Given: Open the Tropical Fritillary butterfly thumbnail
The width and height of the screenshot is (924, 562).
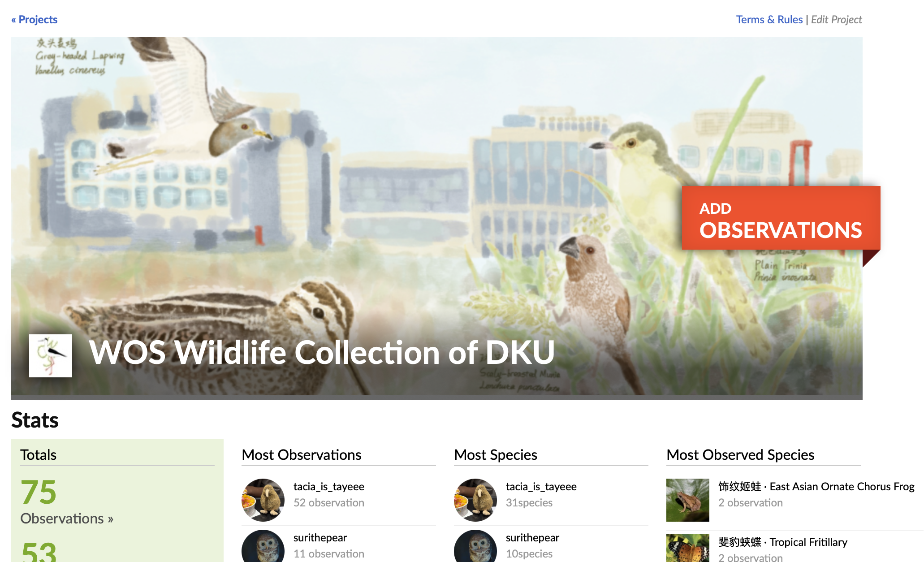Looking at the screenshot, I should tap(688, 548).
